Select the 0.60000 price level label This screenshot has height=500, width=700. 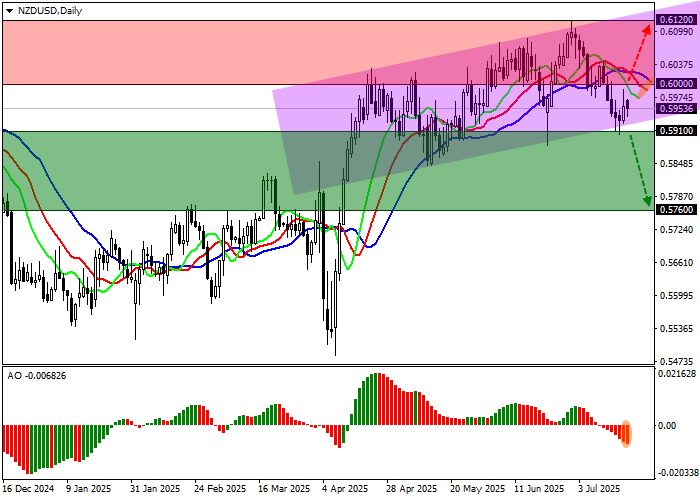676,83
